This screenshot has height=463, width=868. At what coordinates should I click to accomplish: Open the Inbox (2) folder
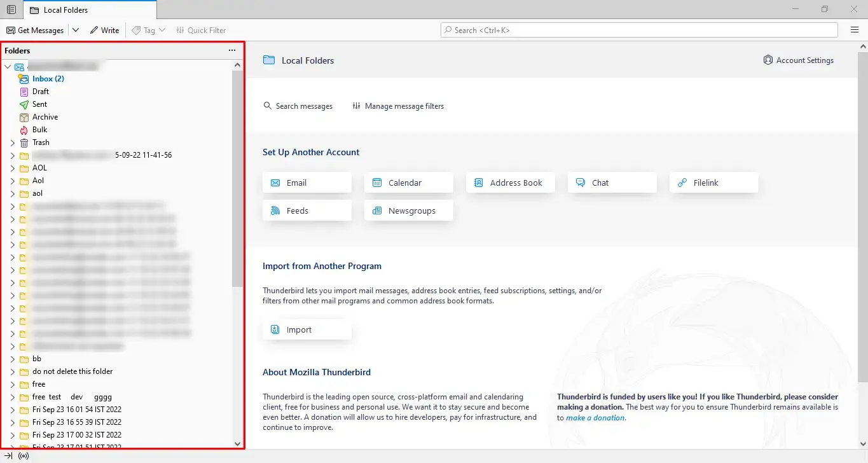[48, 79]
